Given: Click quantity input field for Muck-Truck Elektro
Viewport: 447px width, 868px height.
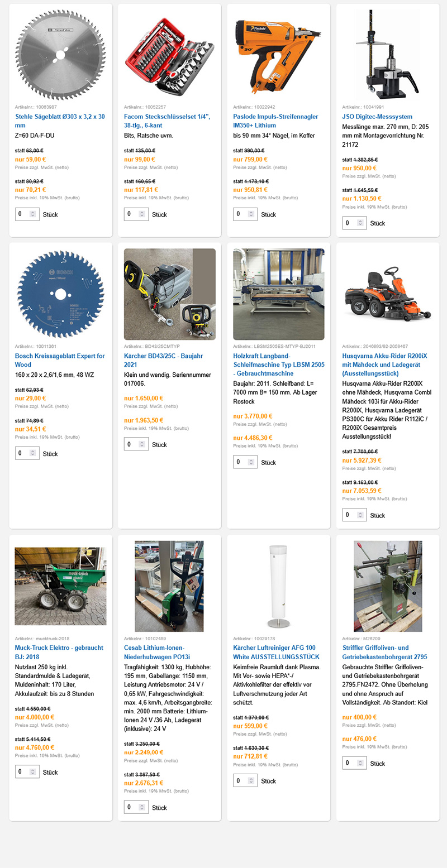Looking at the screenshot, I should click(22, 772).
